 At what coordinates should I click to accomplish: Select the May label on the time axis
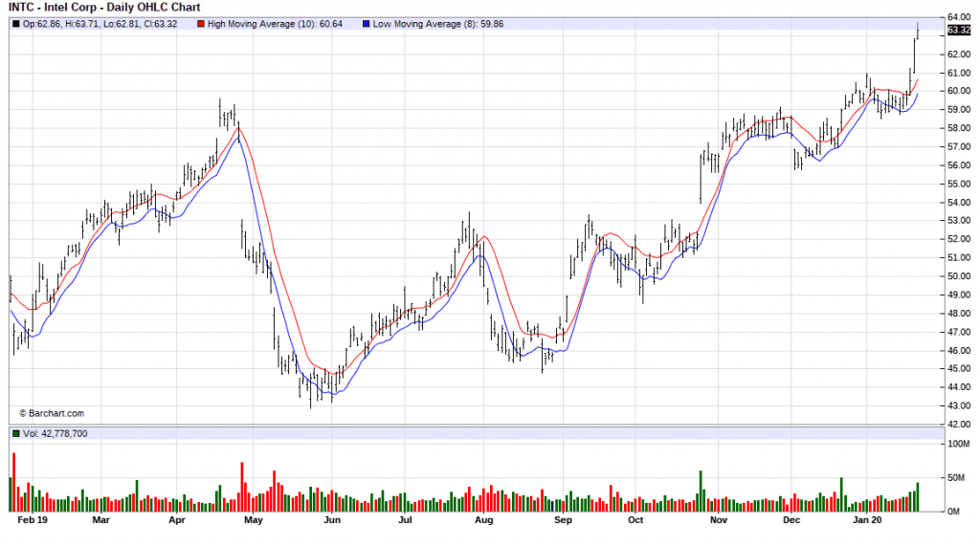click(x=253, y=521)
